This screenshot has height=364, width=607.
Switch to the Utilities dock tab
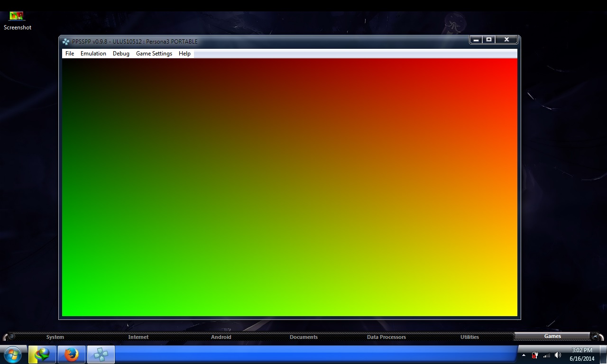[469, 337]
